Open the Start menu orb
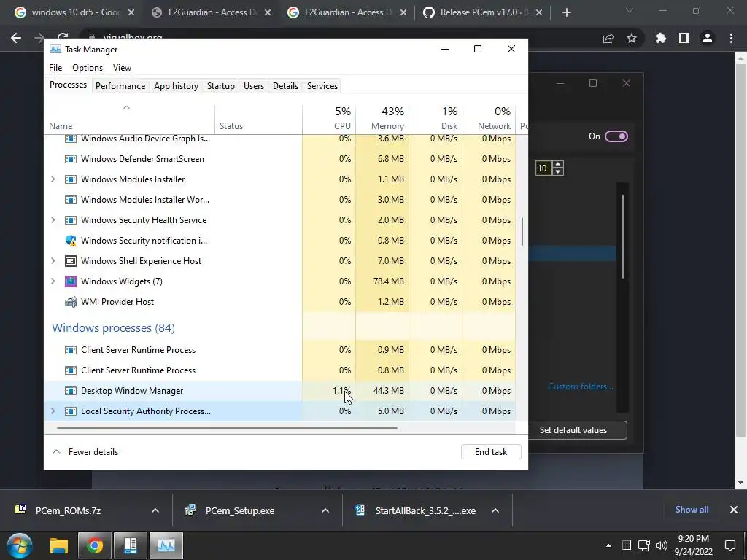Screen dimensions: 747x560 pos(20,545)
